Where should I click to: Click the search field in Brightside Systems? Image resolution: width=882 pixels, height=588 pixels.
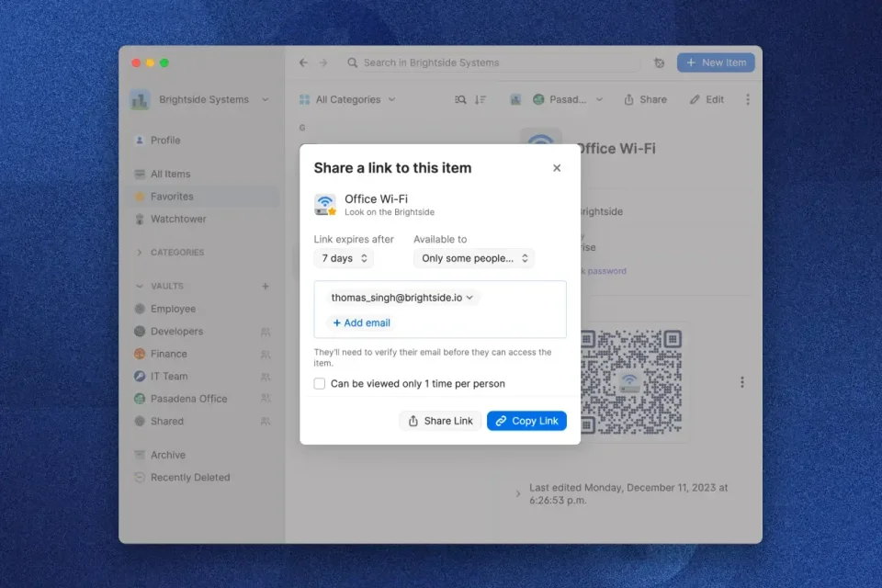click(492, 62)
